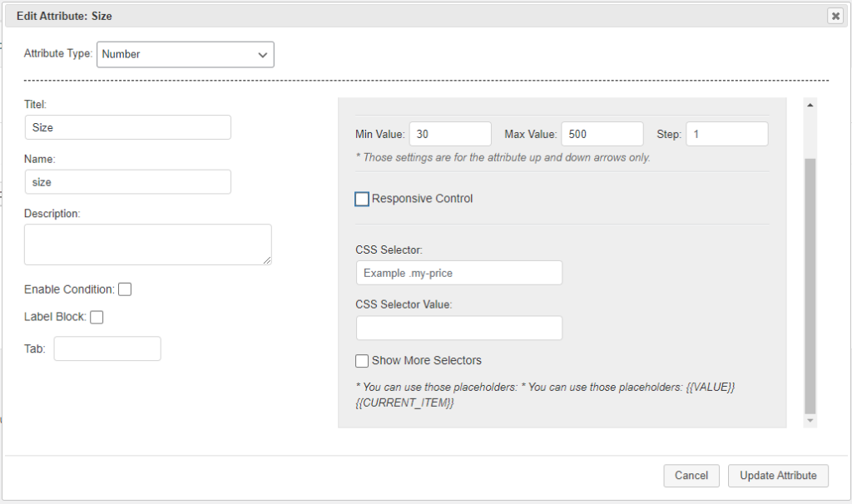Click the Cancel button
Image resolution: width=852 pixels, height=504 pixels.
[x=691, y=476]
